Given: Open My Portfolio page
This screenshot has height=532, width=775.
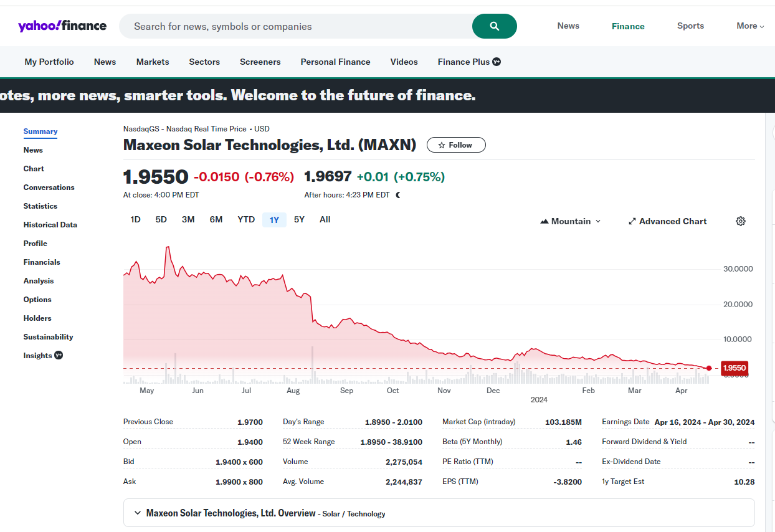Looking at the screenshot, I should (49, 62).
